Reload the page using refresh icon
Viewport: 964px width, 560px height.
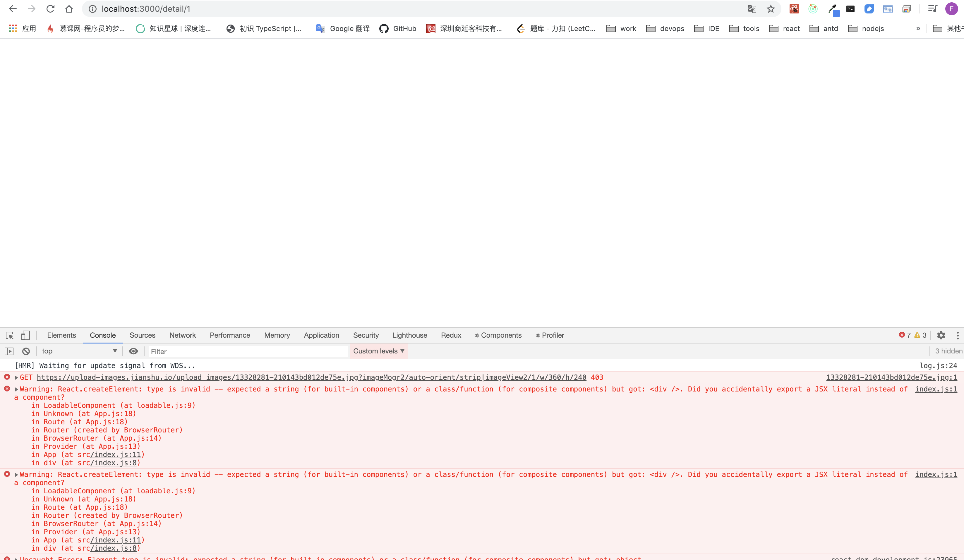[50, 9]
